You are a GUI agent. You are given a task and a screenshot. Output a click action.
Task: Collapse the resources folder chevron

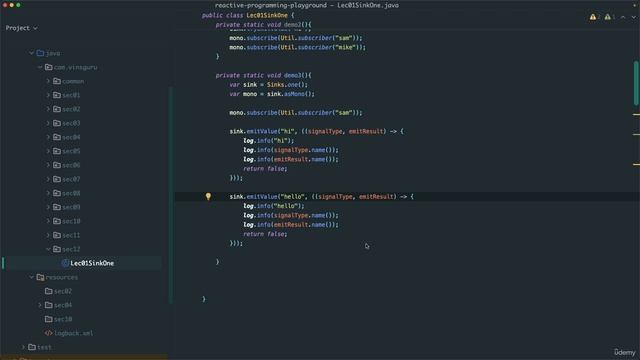31,277
